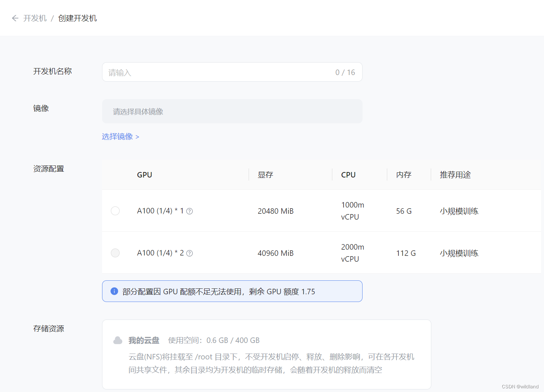Click the 请选择具体镜像 field
The image size is (544, 392).
[x=232, y=111]
